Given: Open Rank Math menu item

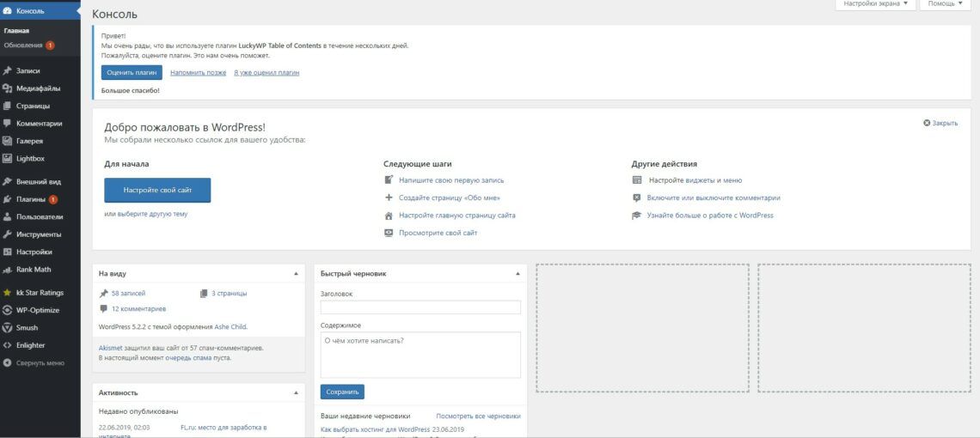Looking at the screenshot, I should point(40,270).
